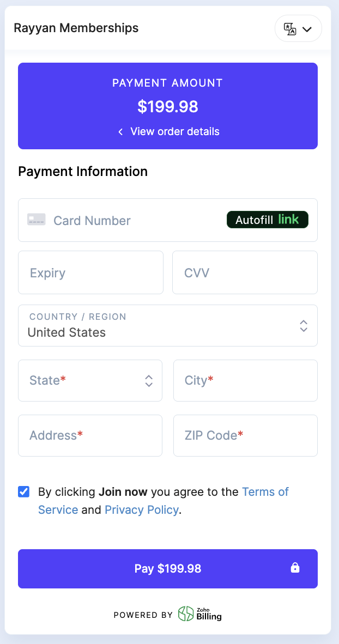Open the Terms of Service link
Image resolution: width=339 pixels, height=644 pixels.
[x=265, y=492]
